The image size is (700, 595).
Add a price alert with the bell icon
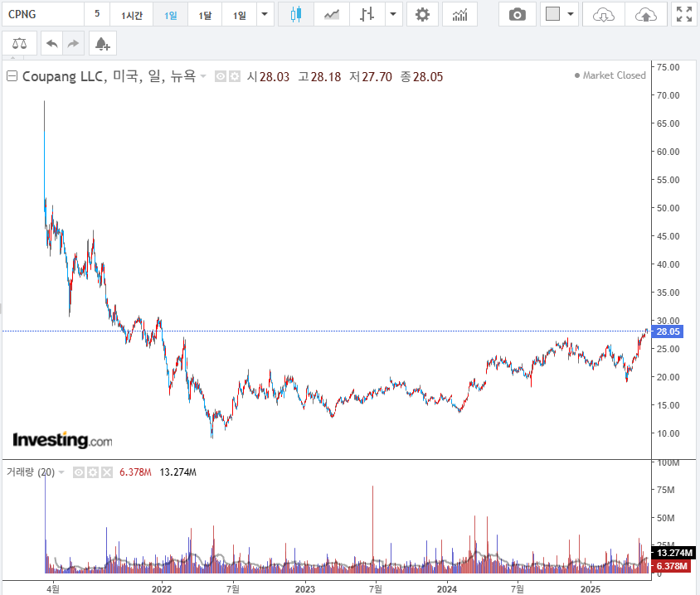pos(103,43)
